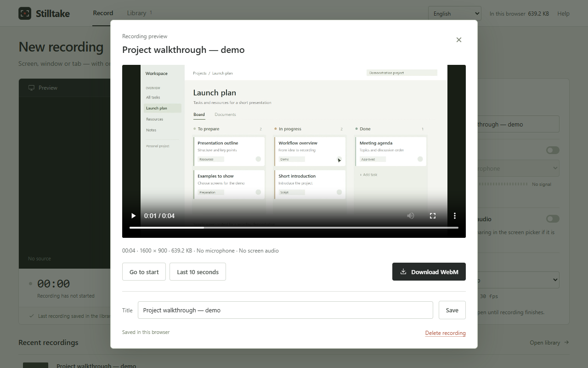
Task: Click the recording name field behind the dialog
Action: (x=519, y=124)
